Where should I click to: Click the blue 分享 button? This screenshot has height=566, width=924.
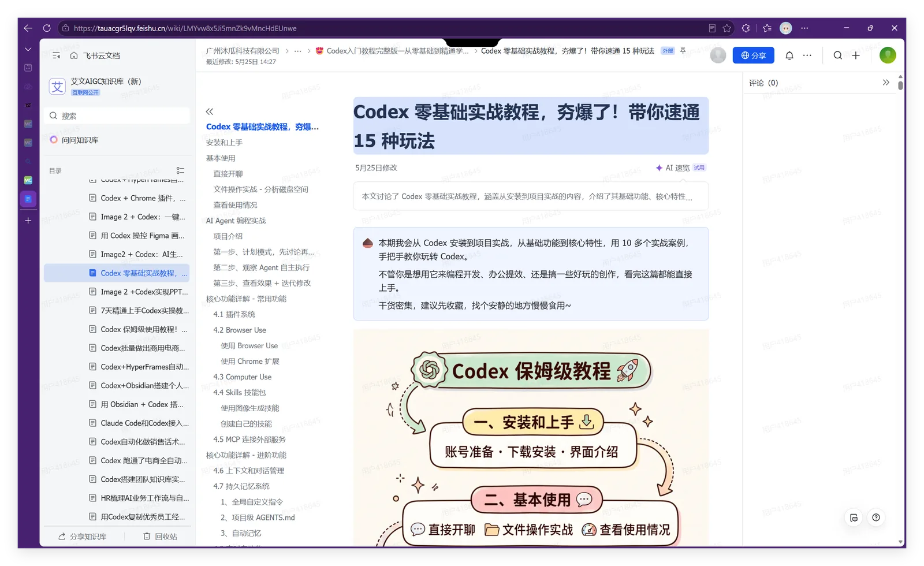[x=753, y=55]
